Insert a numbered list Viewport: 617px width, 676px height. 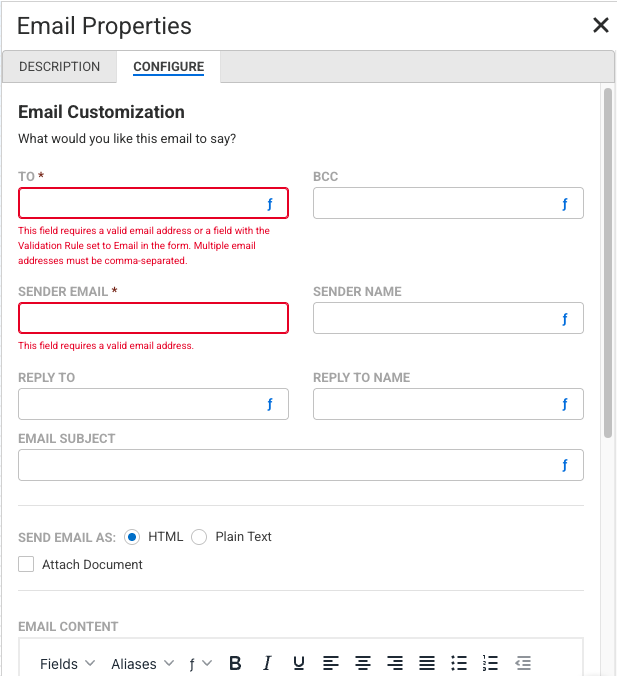[490, 663]
